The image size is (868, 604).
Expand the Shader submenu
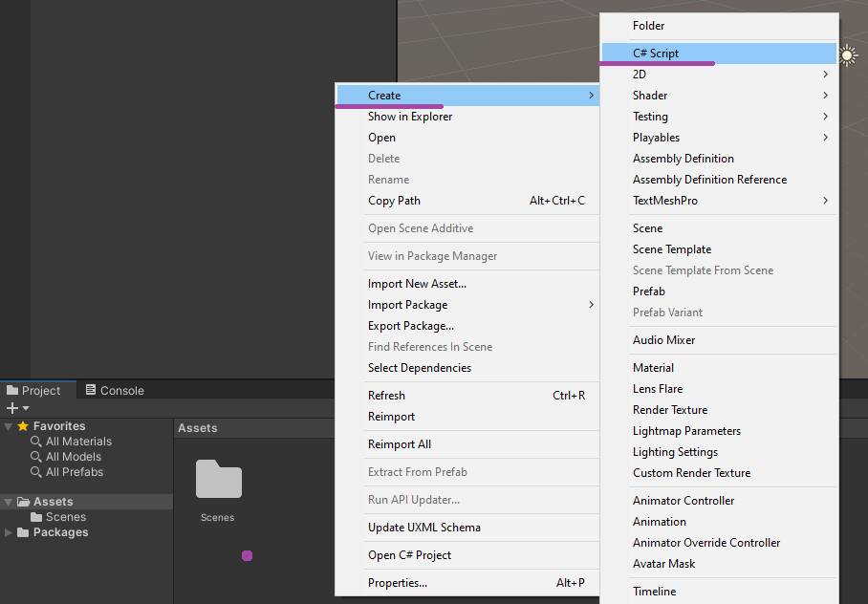pos(719,96)
